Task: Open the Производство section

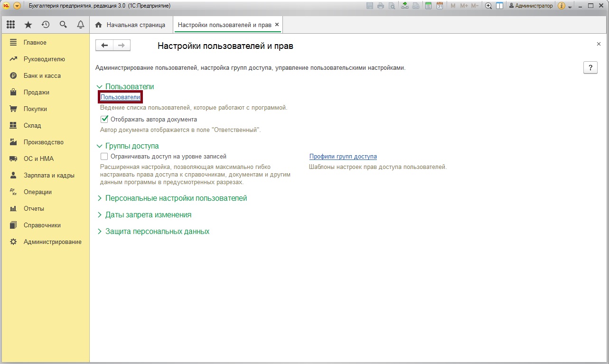Action: tap(44, 142)
